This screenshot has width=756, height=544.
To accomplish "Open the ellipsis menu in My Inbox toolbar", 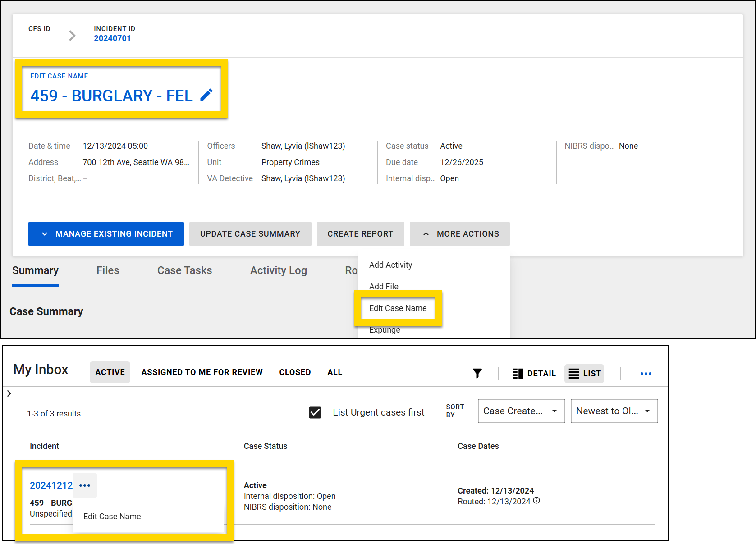I will point(646,373).
